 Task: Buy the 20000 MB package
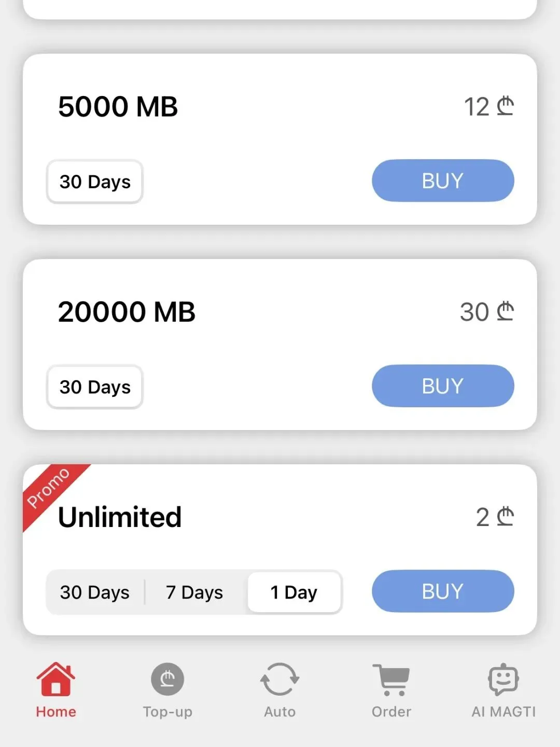pyautogui.click(x=443, y=386)
